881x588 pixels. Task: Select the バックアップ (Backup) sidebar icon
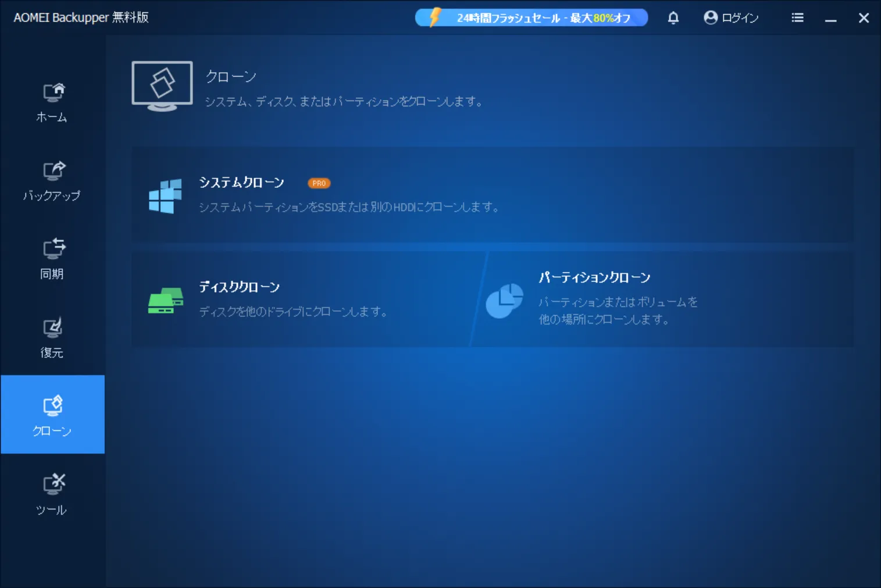click(x=53, y=172)
